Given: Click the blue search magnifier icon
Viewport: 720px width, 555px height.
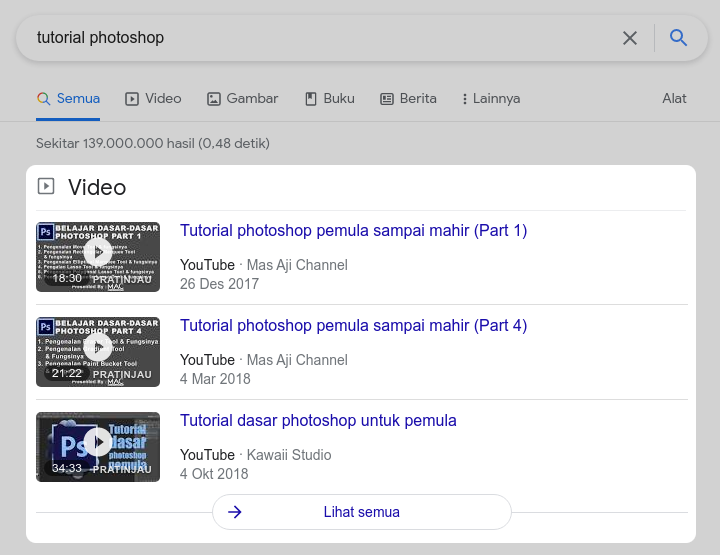Looking at the screenshot, I should pyautogui.click(x=679, y=38).
